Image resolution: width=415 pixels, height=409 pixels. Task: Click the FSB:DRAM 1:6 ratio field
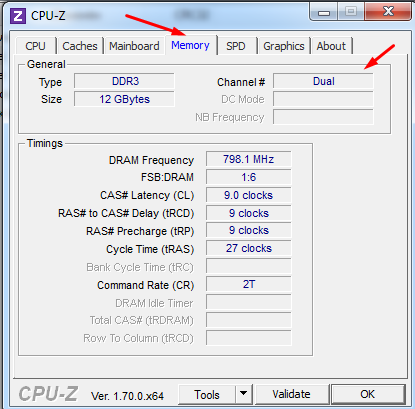tap(249, 177)
